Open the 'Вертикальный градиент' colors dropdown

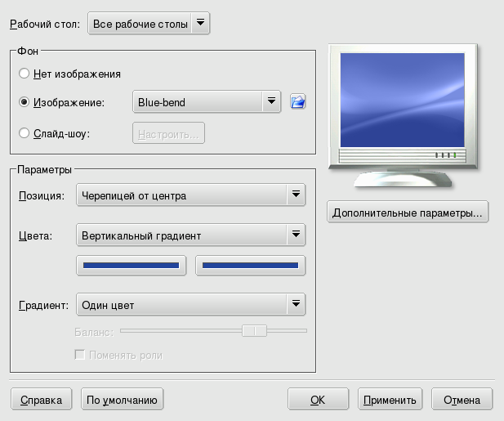click(x=190, y=235)
